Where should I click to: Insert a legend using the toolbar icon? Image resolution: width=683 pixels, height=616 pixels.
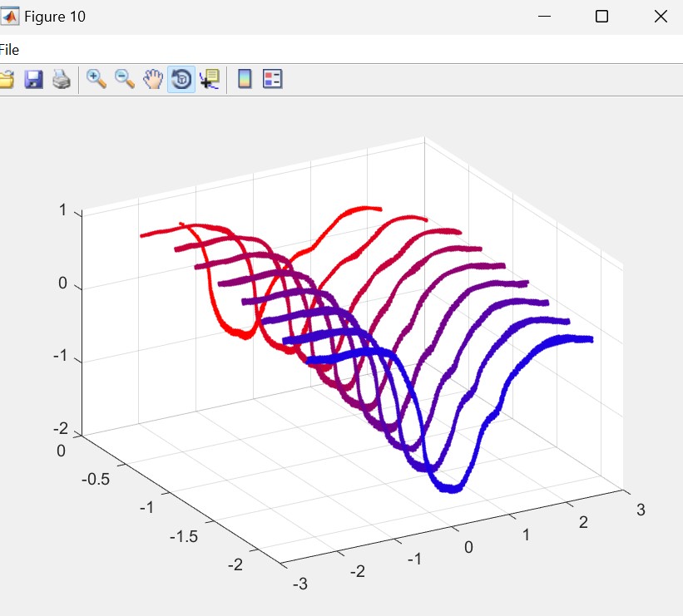pyautogui.click(x=272, y=80)
